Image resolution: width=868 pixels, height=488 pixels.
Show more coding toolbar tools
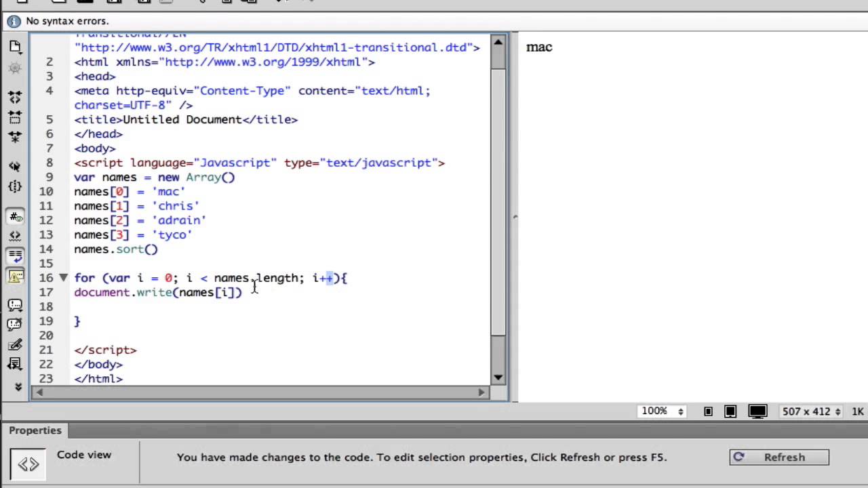click(x=18, y=387)
